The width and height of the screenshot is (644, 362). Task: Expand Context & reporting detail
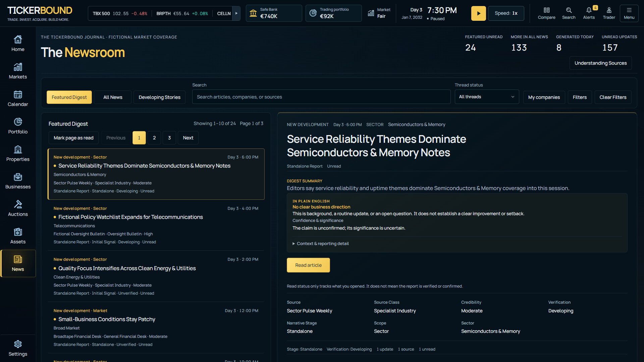click(x=321, y=244)
